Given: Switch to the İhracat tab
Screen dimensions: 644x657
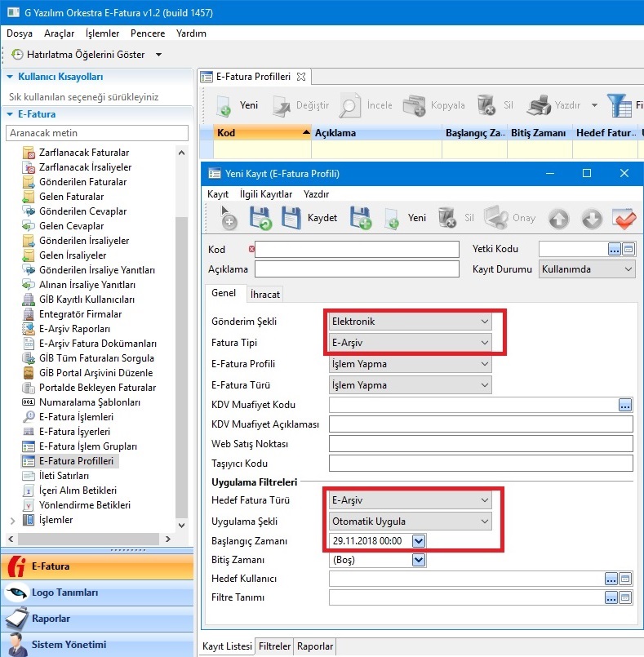Looking at the screenshot, I should coord(265,294).
